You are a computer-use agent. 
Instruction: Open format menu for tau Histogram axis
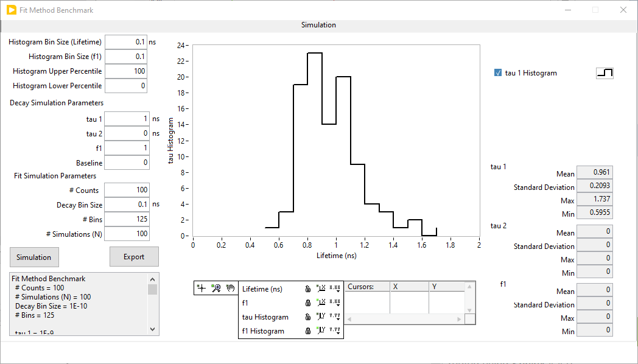(x=335, y=317)
